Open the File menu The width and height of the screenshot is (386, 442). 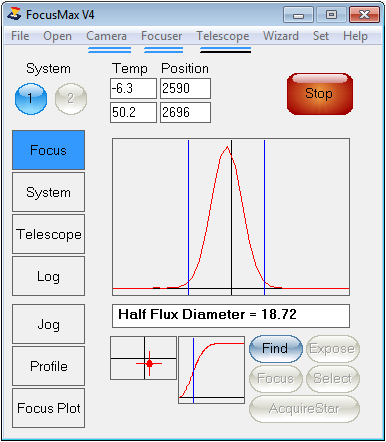coord(20,36)
